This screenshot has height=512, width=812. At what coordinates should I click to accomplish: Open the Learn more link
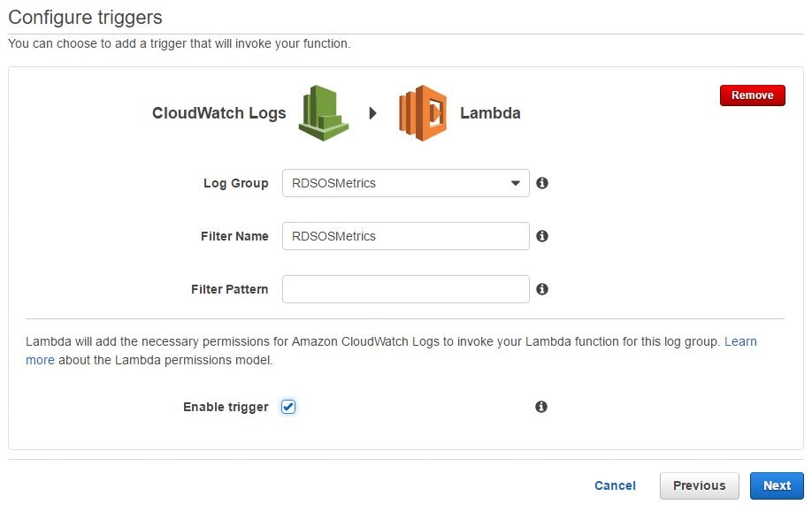click(x=741, y=341)
